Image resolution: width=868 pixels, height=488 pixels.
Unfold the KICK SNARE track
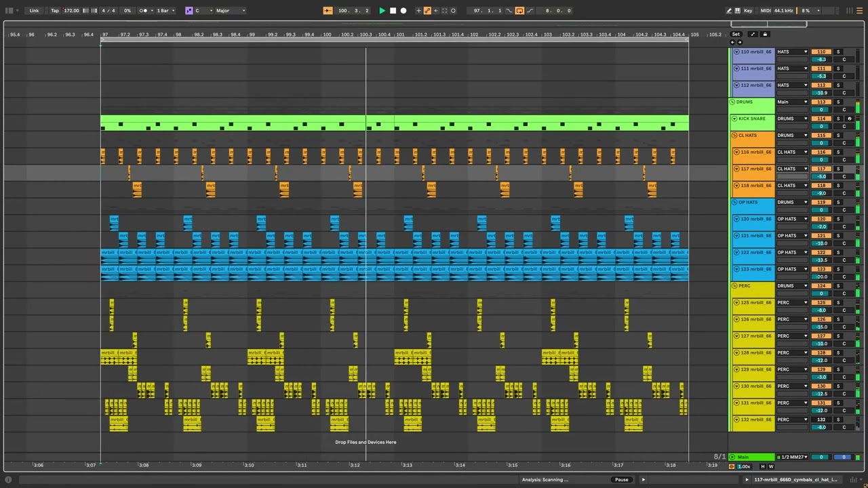(x=734, y=119)
